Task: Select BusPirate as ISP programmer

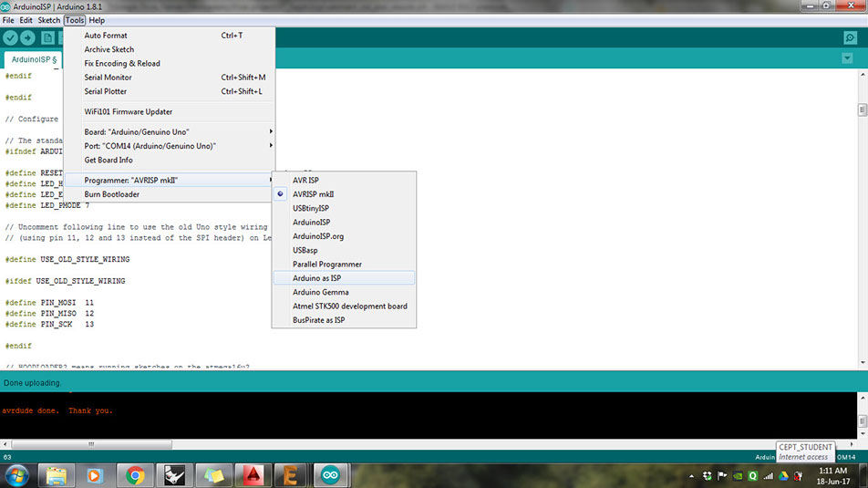Action: click(344, 320)
